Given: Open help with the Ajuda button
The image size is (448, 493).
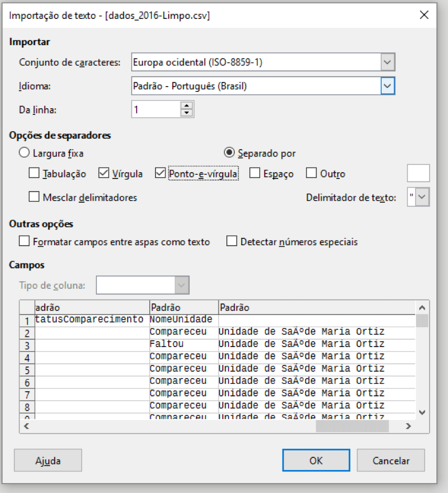Looking at the screenshot, I should tap(48, 460).
